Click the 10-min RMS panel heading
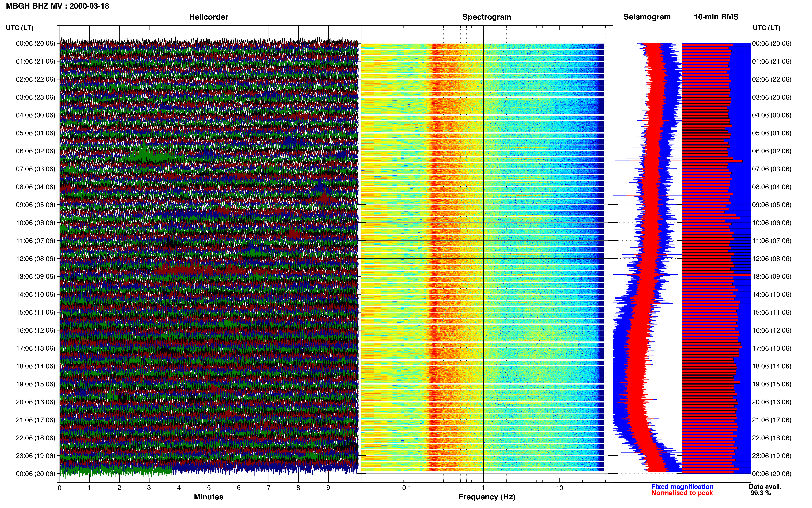The image size is (812, 508). [716, 17]
